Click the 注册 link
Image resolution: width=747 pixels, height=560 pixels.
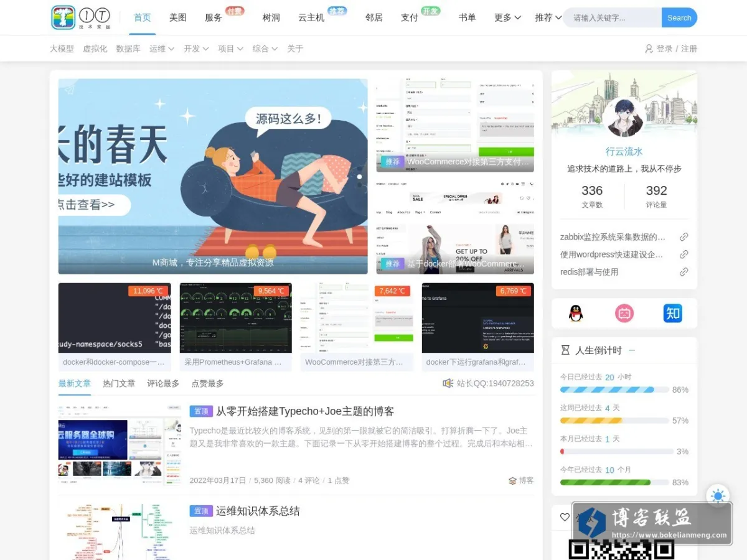point(689,49)
